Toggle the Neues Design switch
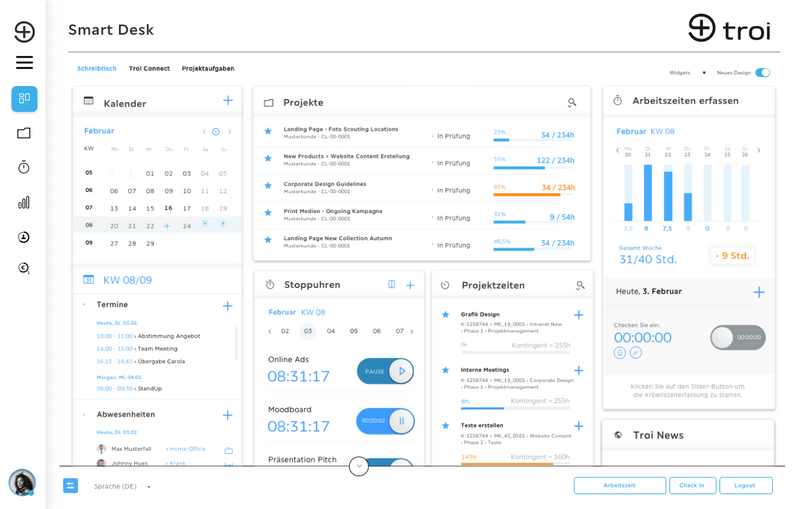The image size is (800, 509). (763, 72)
